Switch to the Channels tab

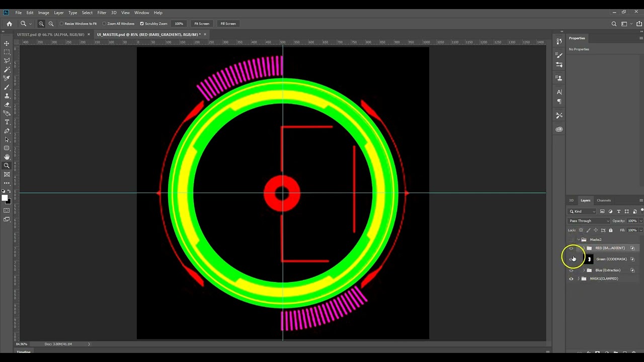[604, 201]
